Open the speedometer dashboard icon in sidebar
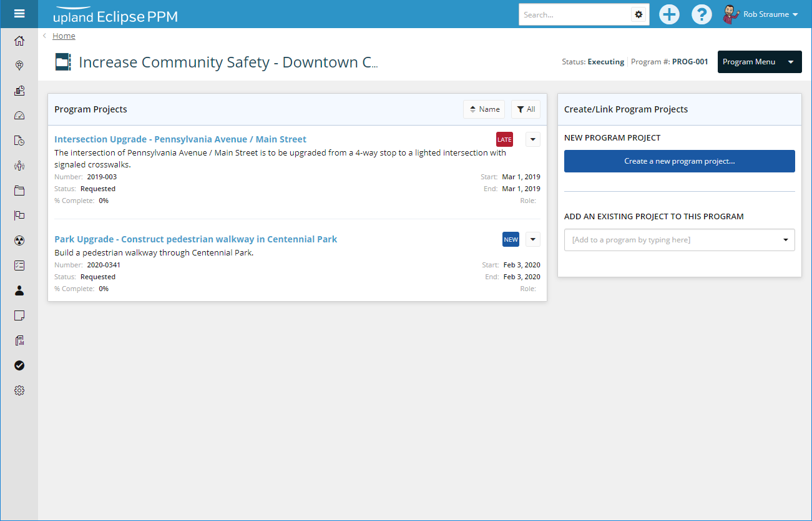The image size is (812, 521). point(19,116)
